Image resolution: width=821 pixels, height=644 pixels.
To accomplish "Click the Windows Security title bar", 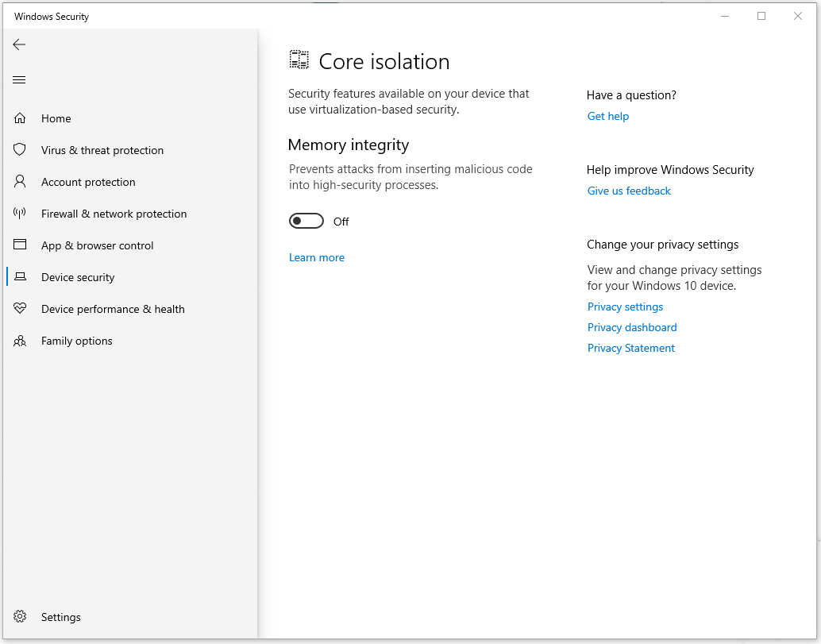I will [51, 16].
